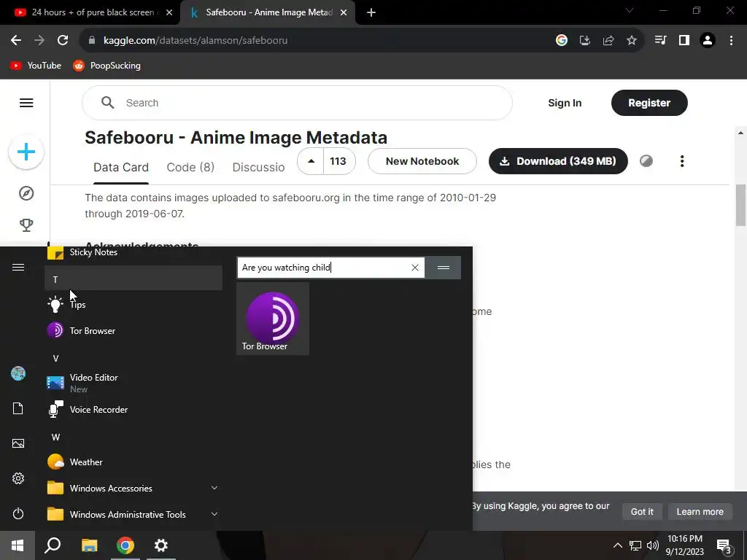Screen dimensions: 747x560
Task: Click the letter T group header
Action: click(x=133, y=279)
